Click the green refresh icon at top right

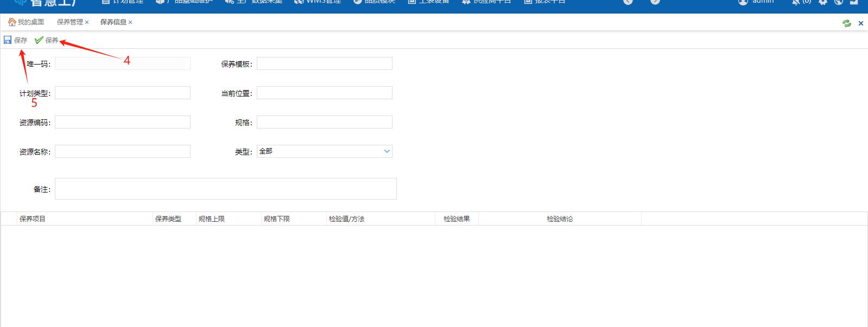click(x=846, y=23)
